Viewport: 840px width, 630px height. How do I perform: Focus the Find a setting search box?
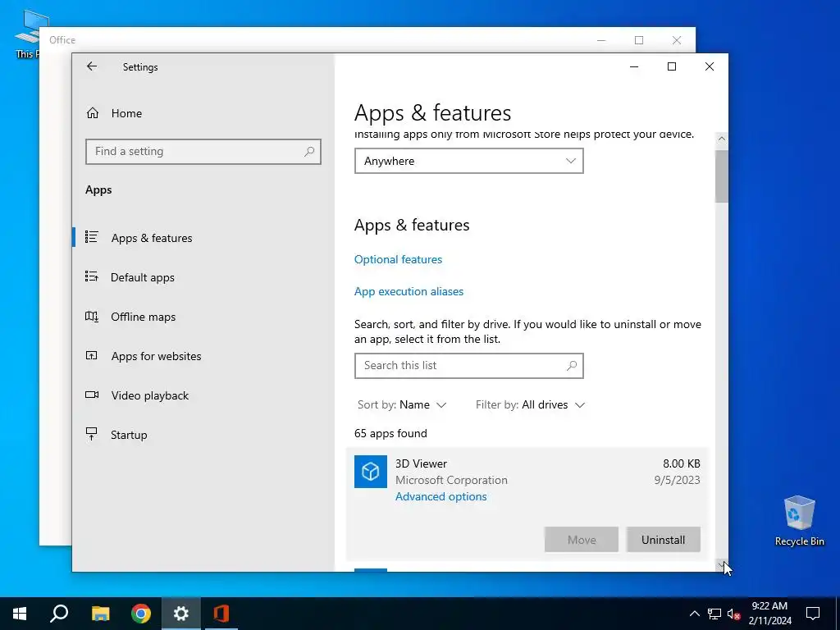pos(203,152)
